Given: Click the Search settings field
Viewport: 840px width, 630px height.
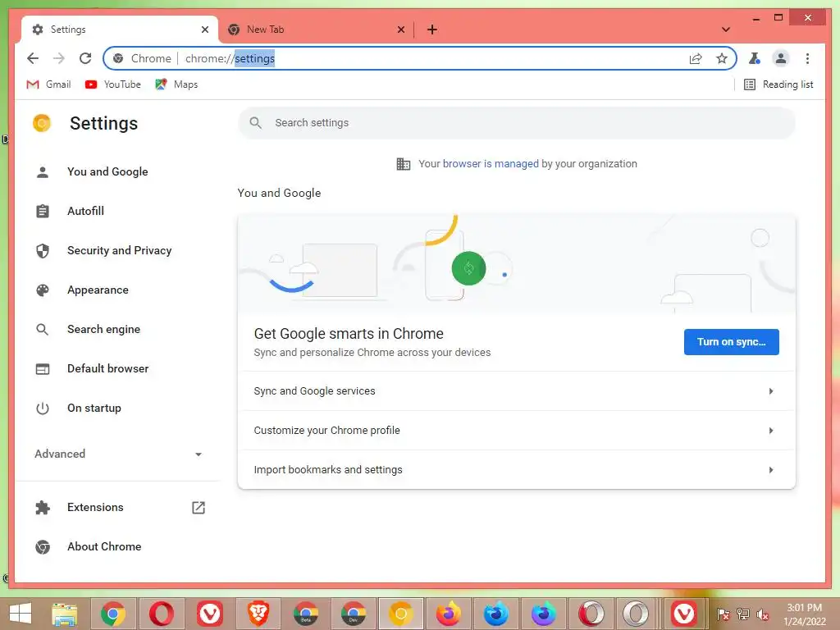Looking at the screenshot, I should tap(517, 123).
